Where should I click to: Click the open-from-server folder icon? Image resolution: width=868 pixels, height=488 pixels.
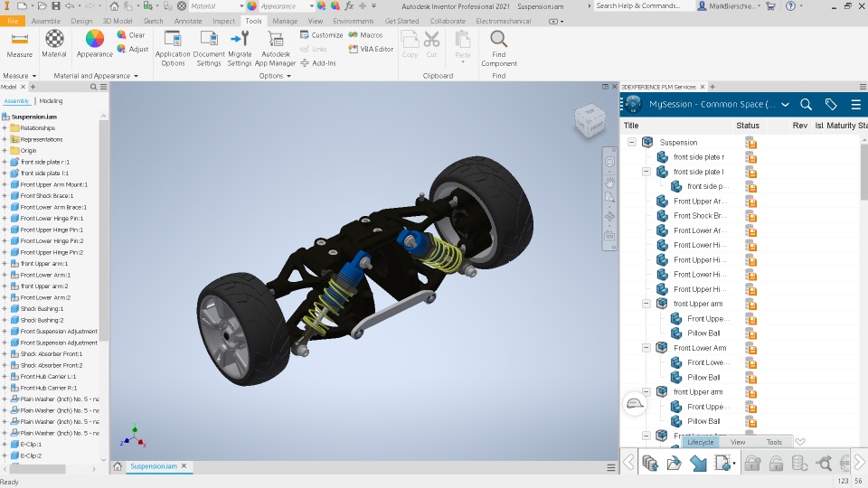675,463
